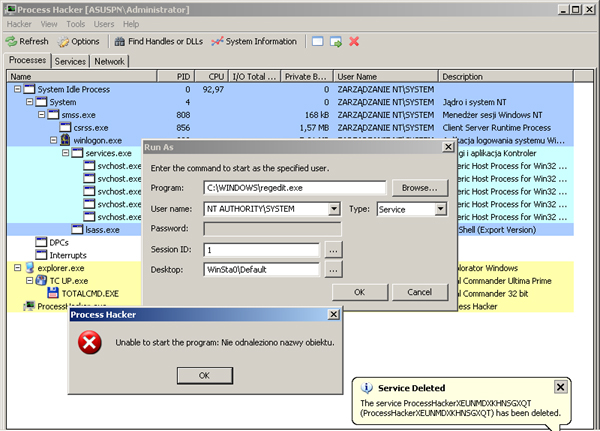The image size is (600, 431).
Task: Click the find window and thread icon
Action: 336,41
